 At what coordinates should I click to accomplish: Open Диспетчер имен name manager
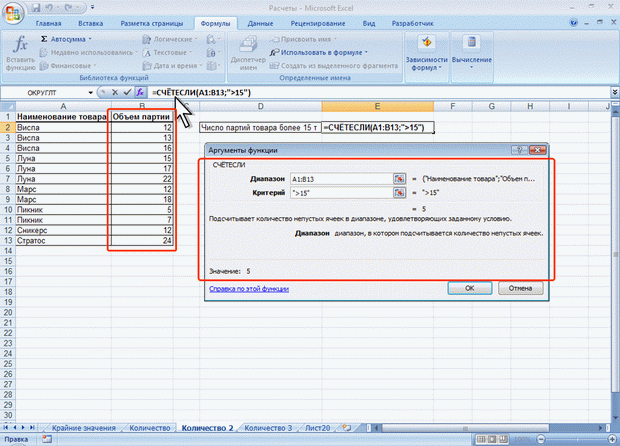(x=248, y=53)
